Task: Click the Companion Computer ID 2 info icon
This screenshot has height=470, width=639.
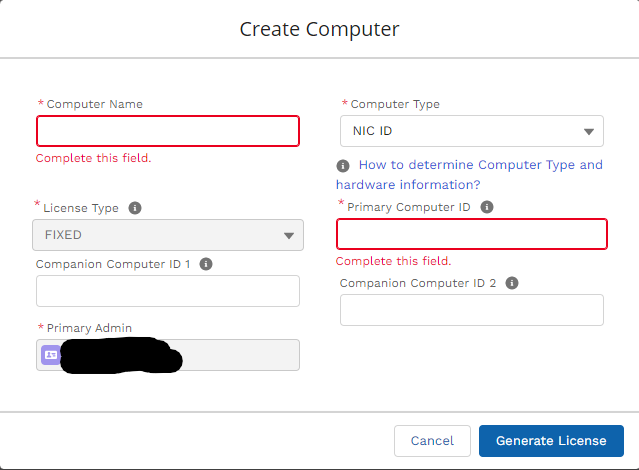Action: 512,283
